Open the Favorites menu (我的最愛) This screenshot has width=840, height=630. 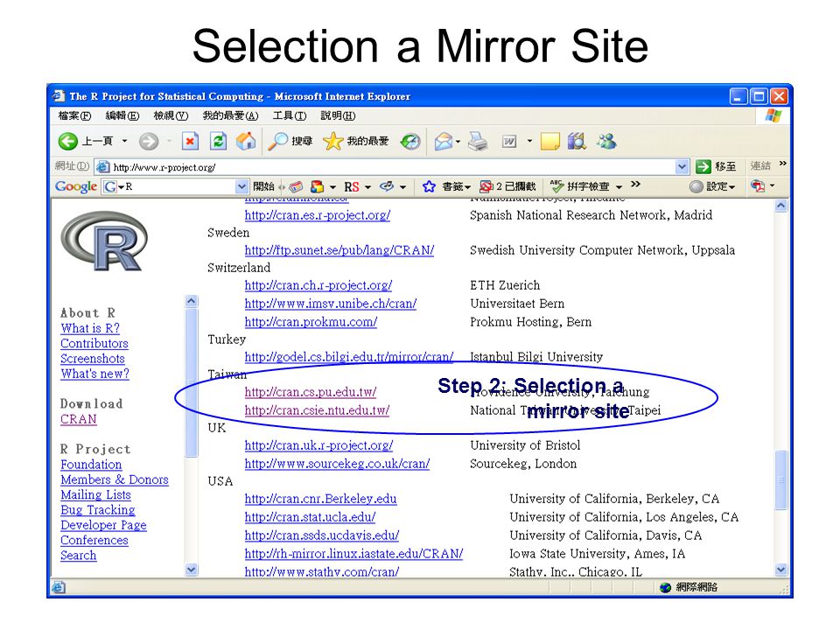pyautogui.click(x=230, y=115)
